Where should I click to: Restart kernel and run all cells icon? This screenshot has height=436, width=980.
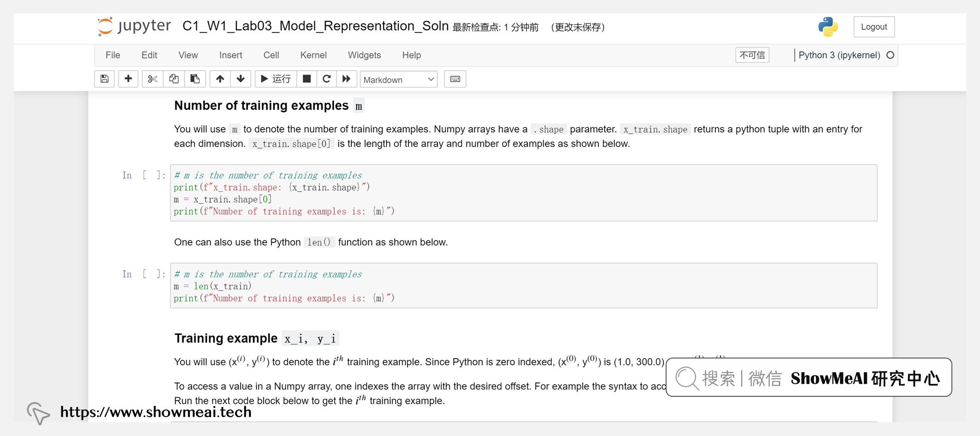coord(346,79)
